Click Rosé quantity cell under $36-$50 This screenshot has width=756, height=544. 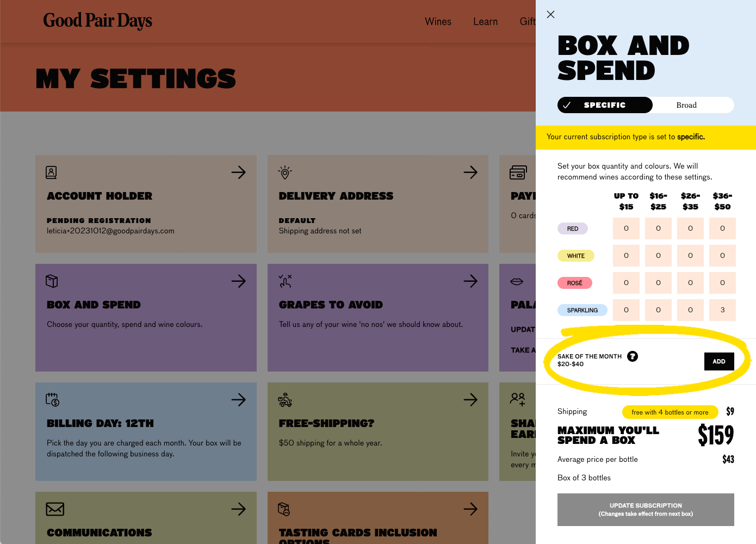pyautogui.click(x=722, y=283)
